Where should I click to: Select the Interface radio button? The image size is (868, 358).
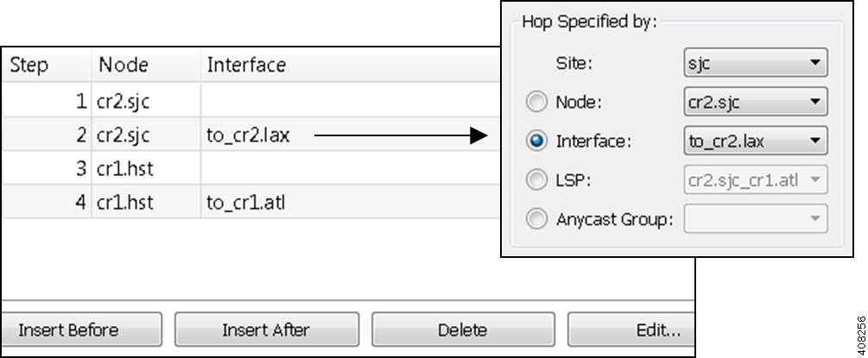click(536, 141)
